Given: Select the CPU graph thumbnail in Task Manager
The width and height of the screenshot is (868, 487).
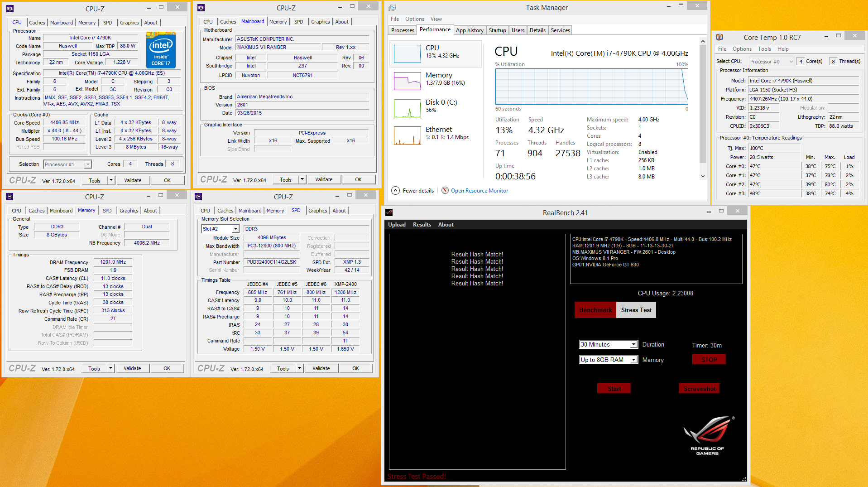Looking at the screenshot, I should click(408, 54).
